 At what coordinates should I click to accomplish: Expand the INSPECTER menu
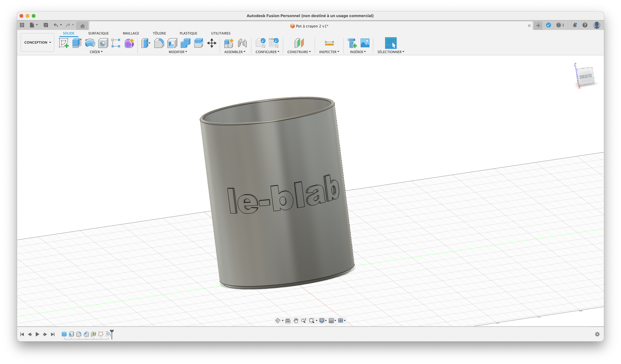329,52
